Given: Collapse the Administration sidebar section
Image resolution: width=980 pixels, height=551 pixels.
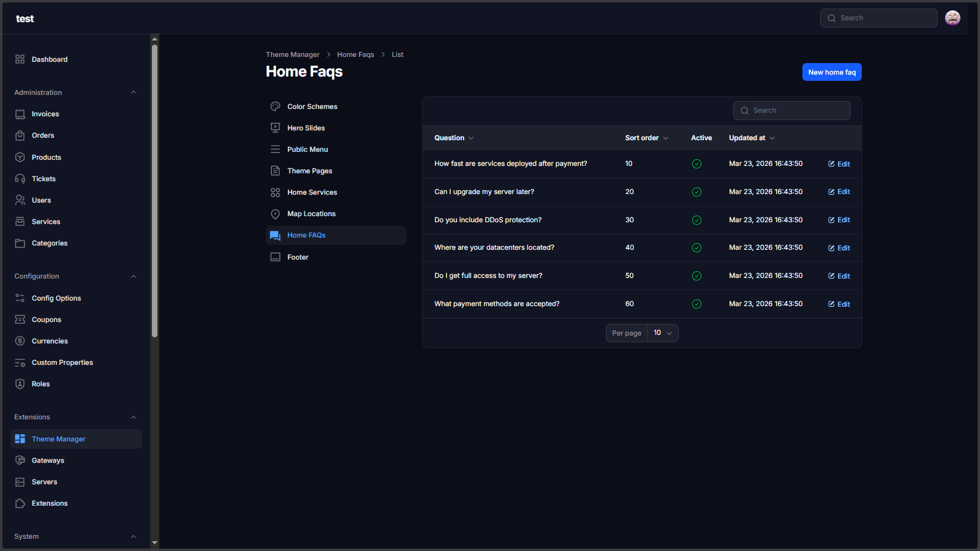Looking at the screenshot, I should click(x=134, y=92).
